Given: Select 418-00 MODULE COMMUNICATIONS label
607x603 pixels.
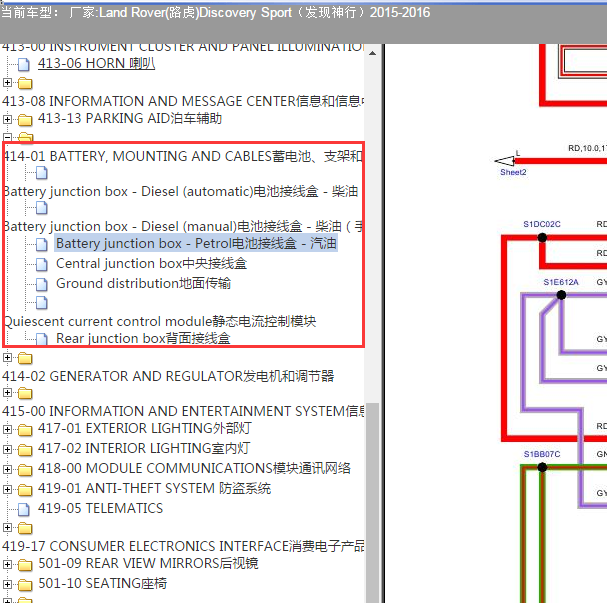Looking at the screenshot, I should [x=194, y=469].
